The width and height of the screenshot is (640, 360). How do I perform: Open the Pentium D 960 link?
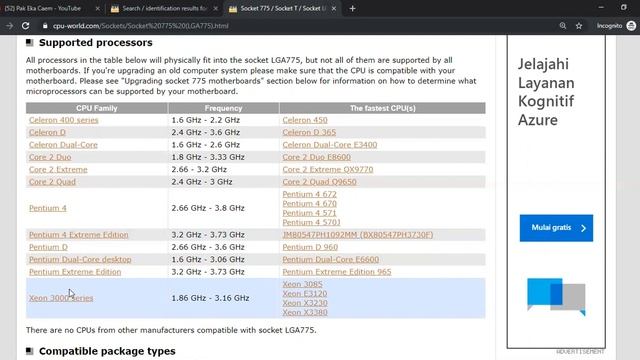[310, 247]
